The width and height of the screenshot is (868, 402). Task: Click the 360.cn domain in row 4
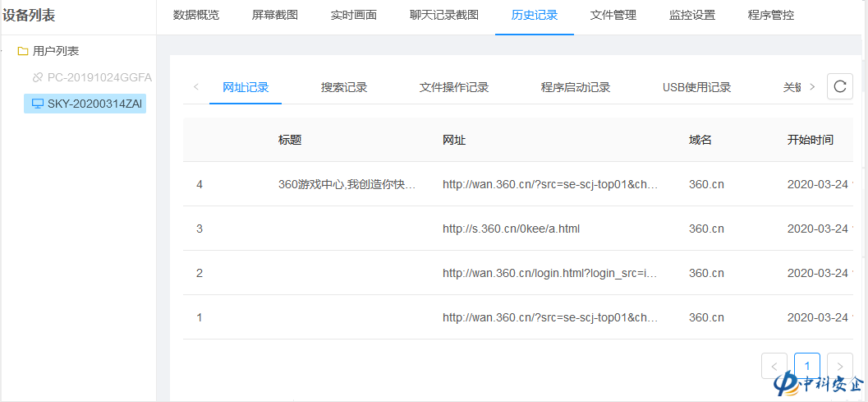(706, 185)
